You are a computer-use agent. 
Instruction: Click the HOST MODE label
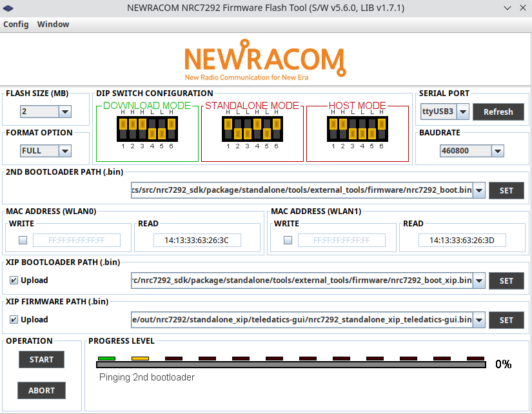[x=357, y=106]
